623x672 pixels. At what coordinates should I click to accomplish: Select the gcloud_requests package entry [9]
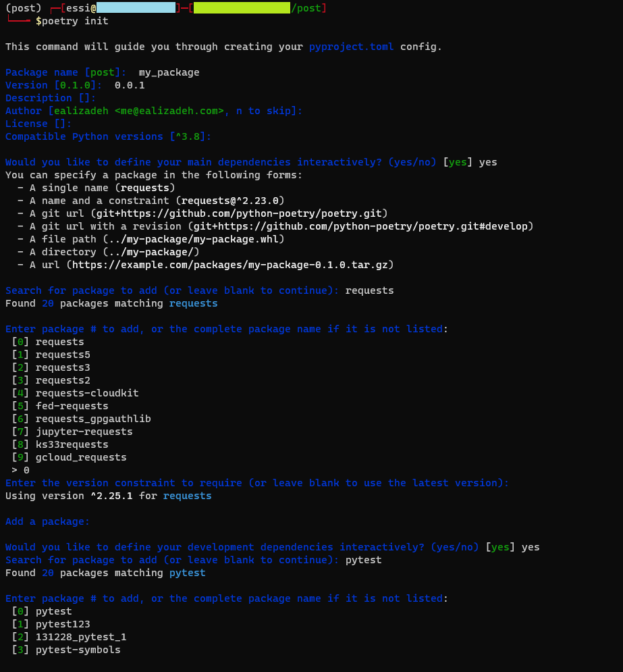coord(80,457)
